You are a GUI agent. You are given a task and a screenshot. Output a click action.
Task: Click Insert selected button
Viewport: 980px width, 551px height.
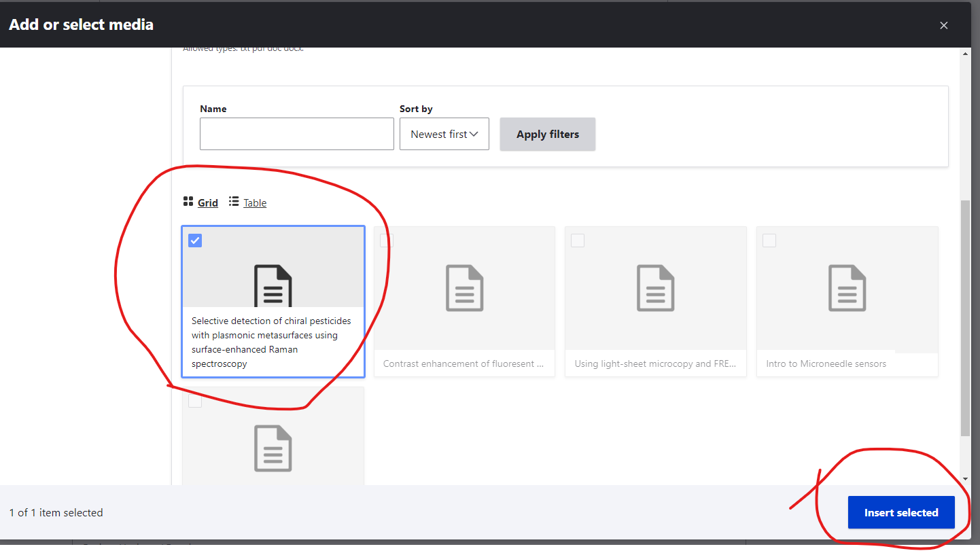point(900,512)
